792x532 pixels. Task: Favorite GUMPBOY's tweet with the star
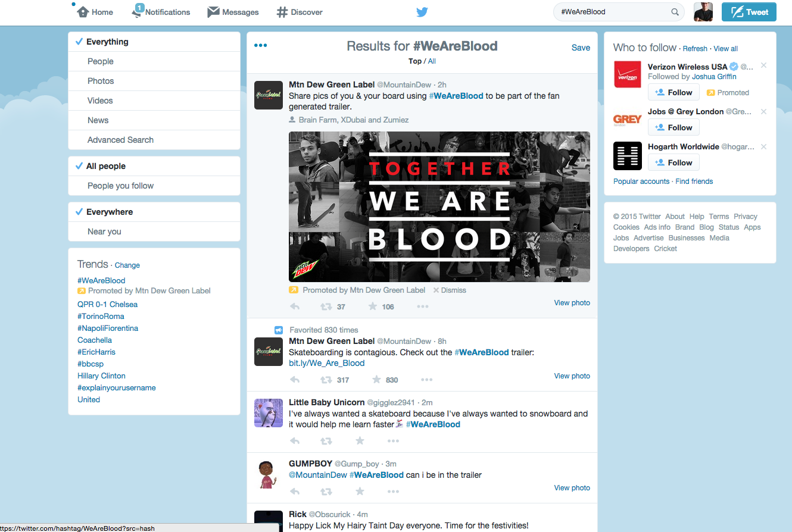pyautogui.click(x=360, y=492)
